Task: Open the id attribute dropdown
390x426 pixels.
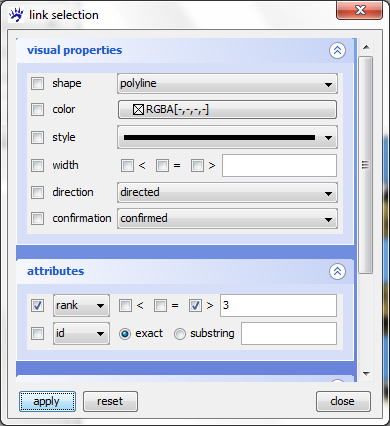Action: coord(81,333)
